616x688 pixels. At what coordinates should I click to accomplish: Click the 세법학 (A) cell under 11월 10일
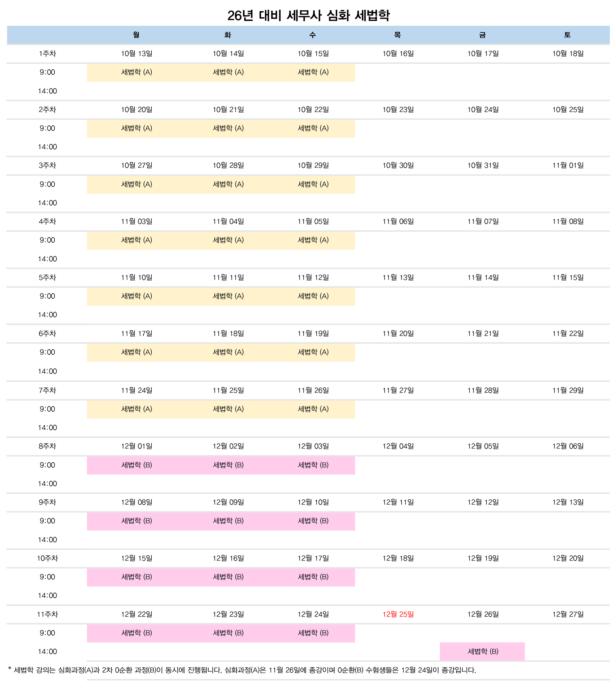click(x=136, y=296)
